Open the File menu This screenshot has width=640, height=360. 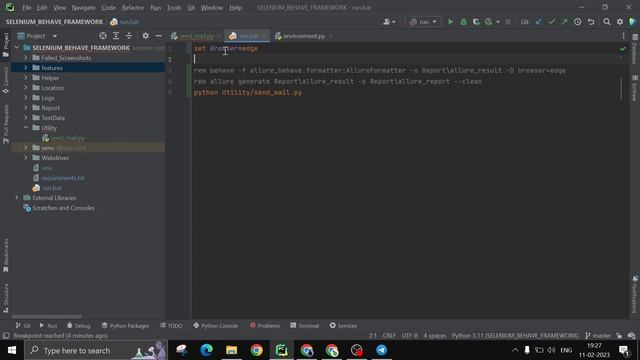click(x=27, y=8)
